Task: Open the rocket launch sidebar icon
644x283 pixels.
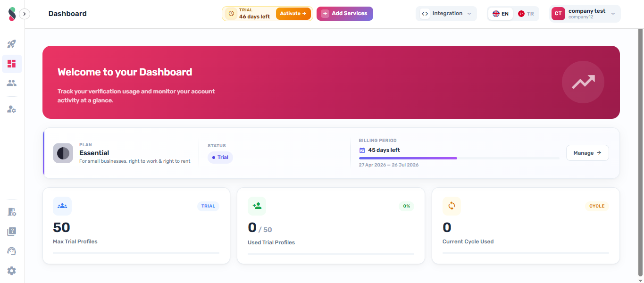Action: pos(12,44)
